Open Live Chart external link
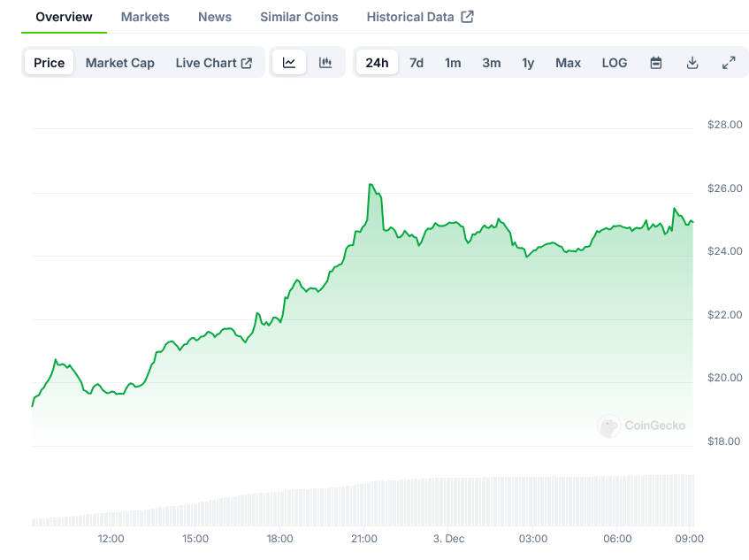This screenshot has width=749, height=560. tap(214, 63)
